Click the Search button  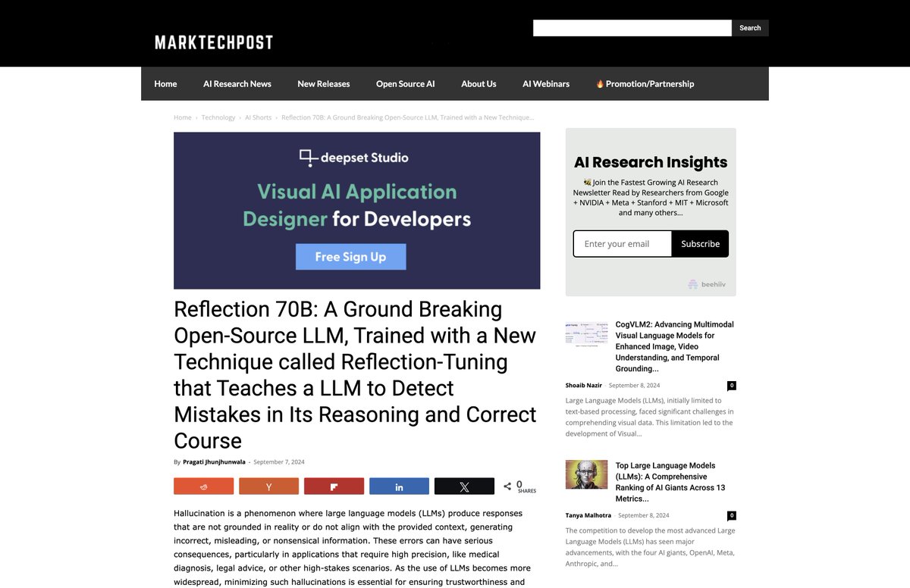click(x=750, y=28)
